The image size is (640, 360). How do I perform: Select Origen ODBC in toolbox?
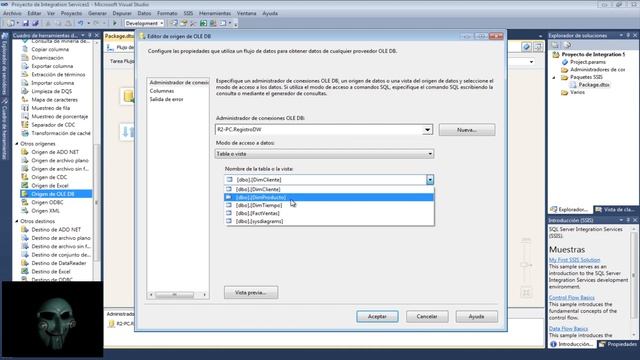point(47,202)
